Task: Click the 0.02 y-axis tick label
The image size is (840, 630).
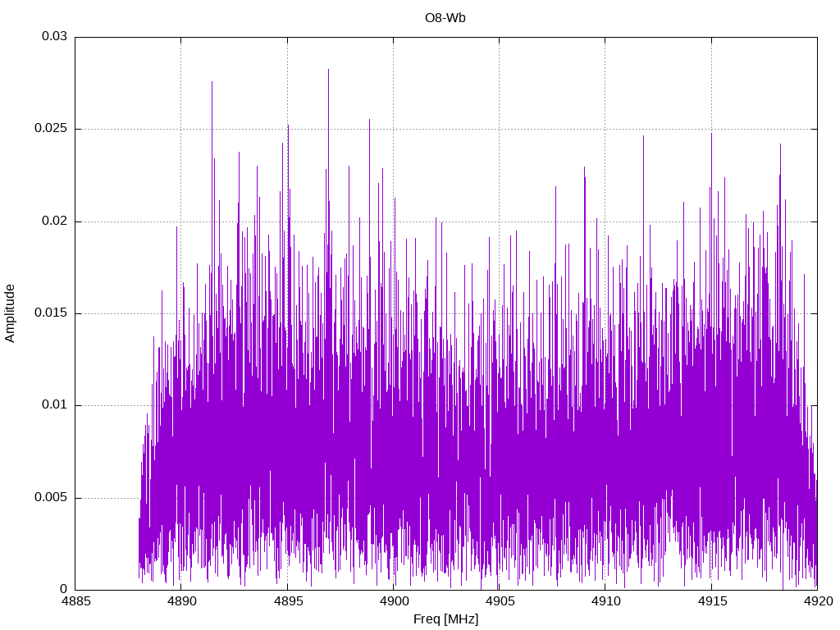Action: (55, 221)
